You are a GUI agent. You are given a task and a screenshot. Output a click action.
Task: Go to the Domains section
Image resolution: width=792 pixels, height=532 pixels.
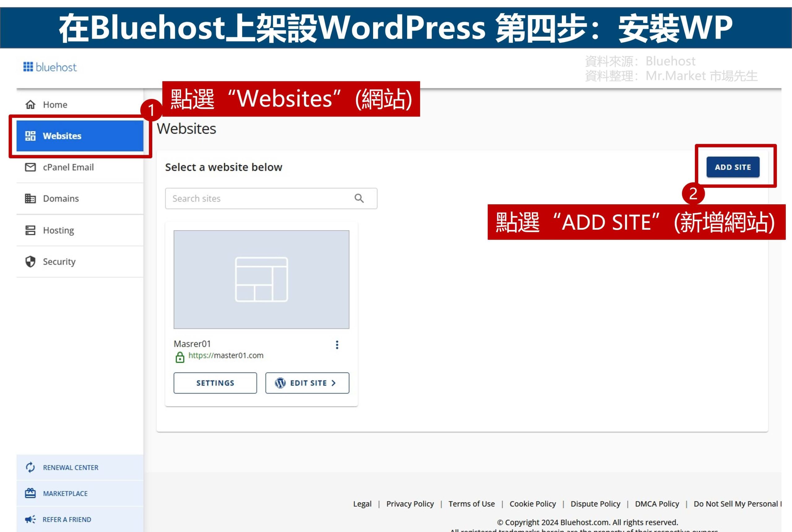click(x=80, y=198)
